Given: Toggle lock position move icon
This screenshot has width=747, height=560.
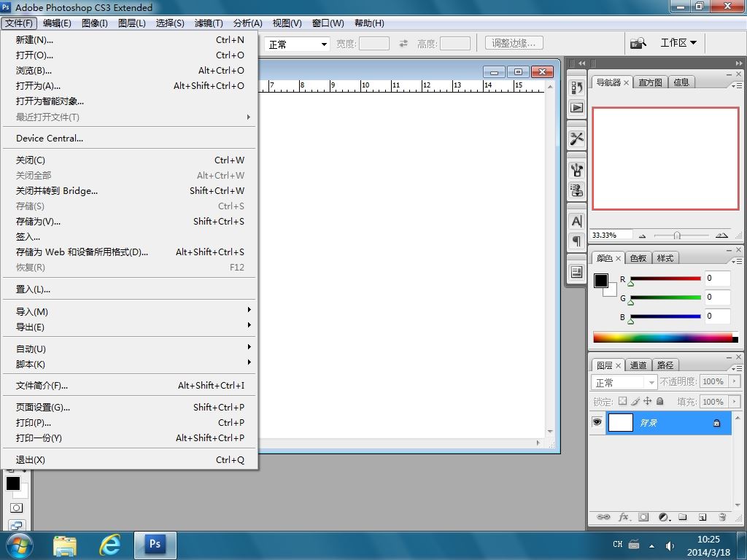Looking at the screenshot, I should pyautogui.click(x=648, y=401).
